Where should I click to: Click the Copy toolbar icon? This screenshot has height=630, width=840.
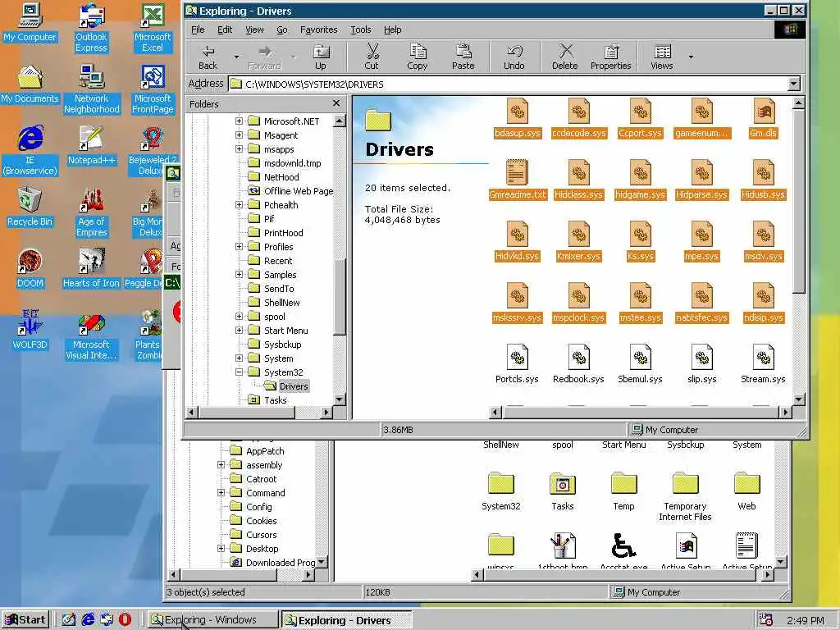click(x=417, y=57)
